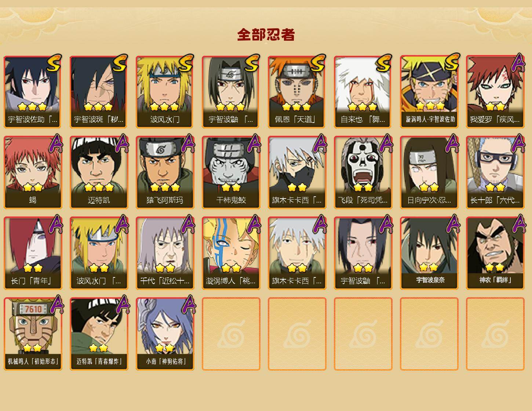Click the S rank badge on 宇智波佐助 card
Image resolution: width=532 pixels, height=411 pixels.
coord(54,63)
